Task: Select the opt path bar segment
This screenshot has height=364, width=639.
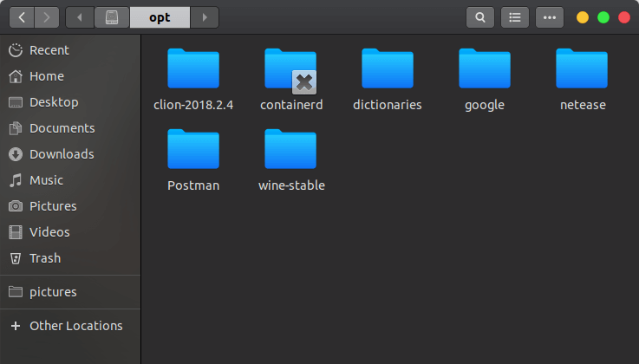Action: (x=160, y=16)
